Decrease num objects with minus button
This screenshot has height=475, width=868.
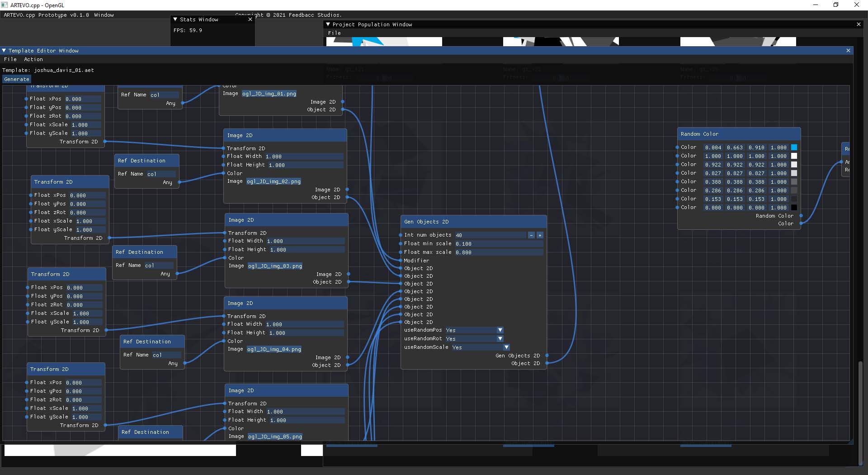(532, 235)
